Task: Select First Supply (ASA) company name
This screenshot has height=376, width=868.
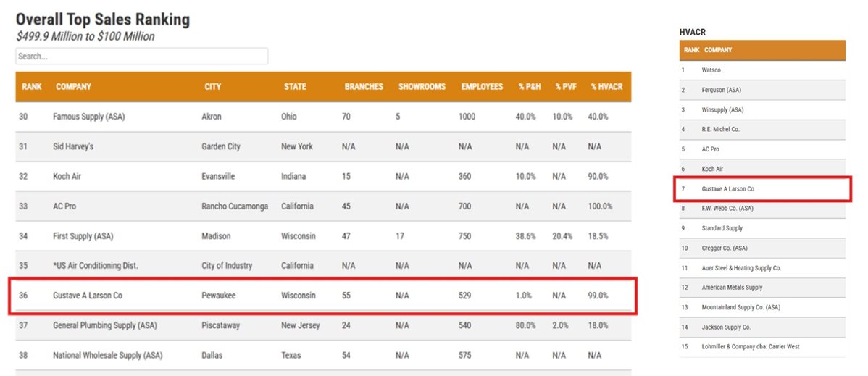Action: (x=83, y=236)
